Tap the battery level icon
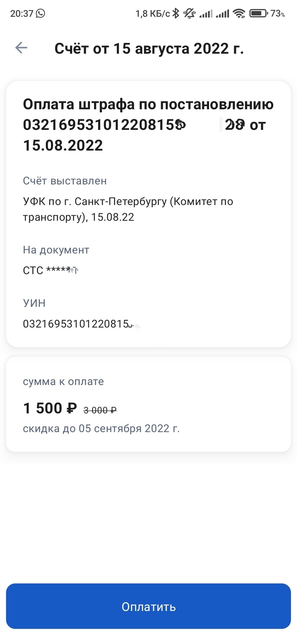 pos(258,14)
